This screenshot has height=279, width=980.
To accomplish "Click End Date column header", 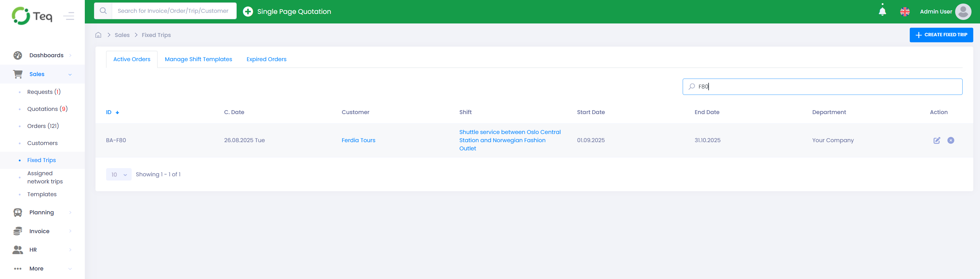I will (x=707, y=112).
